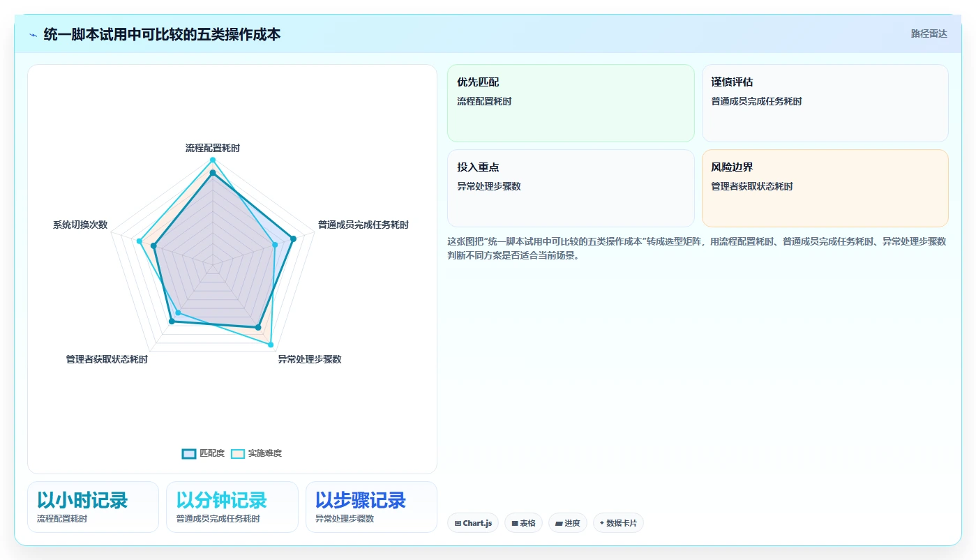The height and width of the screenshot is (560, 976).
Task: Click the 匹配度 point at 管理者获取状态耗时 vertex
Action: (x=172, y=321)
